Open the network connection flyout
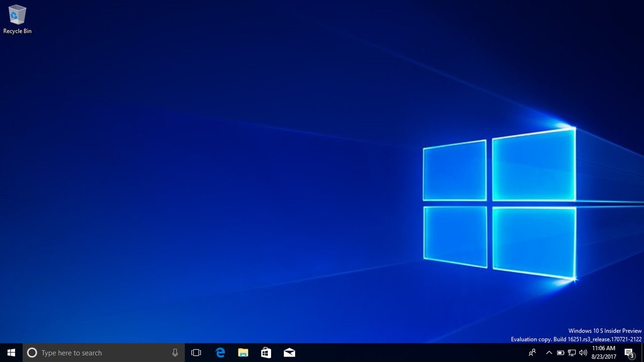Image resolution: width=644 pixels, height=362 pixels. coord(572,352)
